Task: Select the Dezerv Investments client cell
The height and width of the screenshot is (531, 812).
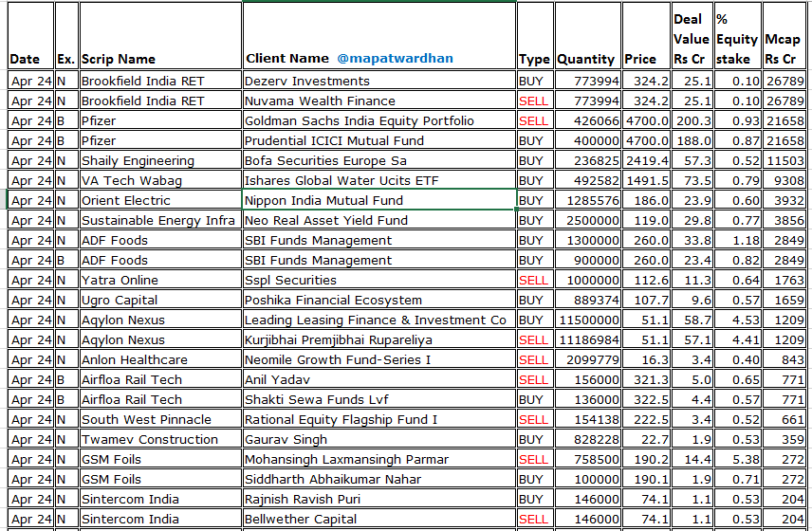Action: tap(379, 81)
